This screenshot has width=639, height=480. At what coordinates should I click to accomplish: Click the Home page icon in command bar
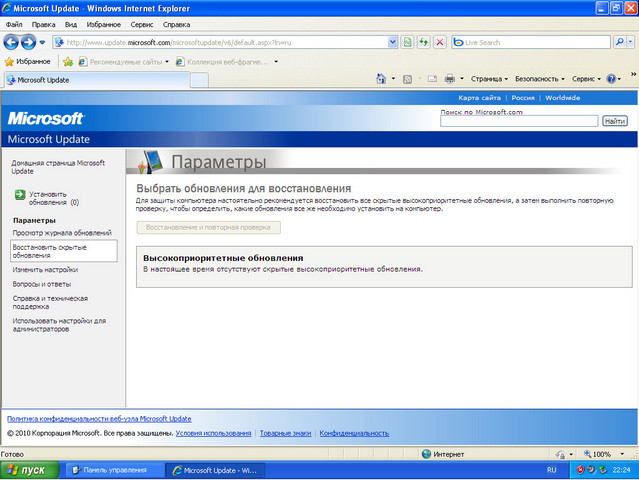tap(381, 79)
